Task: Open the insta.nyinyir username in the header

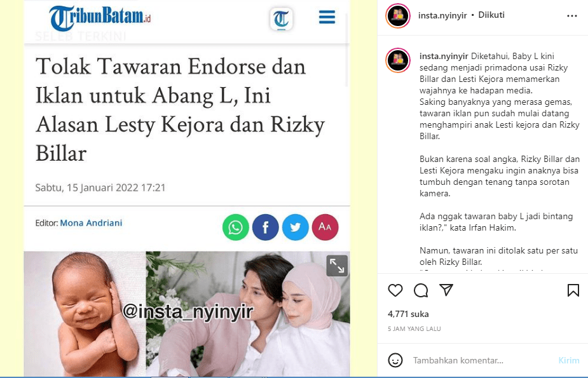Action: point(442,15)
